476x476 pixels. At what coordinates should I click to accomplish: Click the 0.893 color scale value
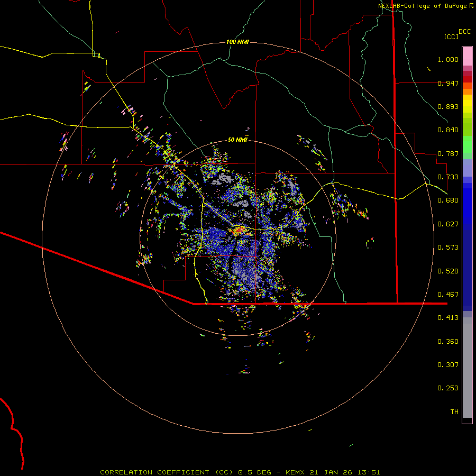click(x=448, y=106)
